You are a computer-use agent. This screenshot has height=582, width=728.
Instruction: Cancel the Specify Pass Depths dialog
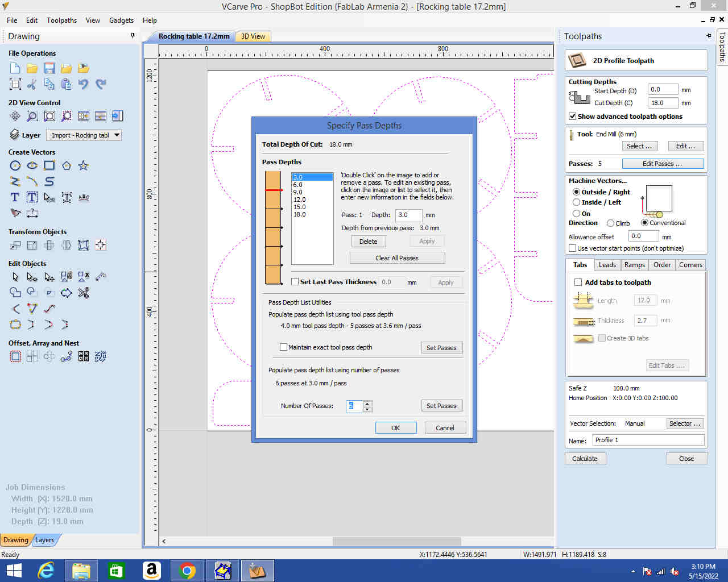pos(445,428)
